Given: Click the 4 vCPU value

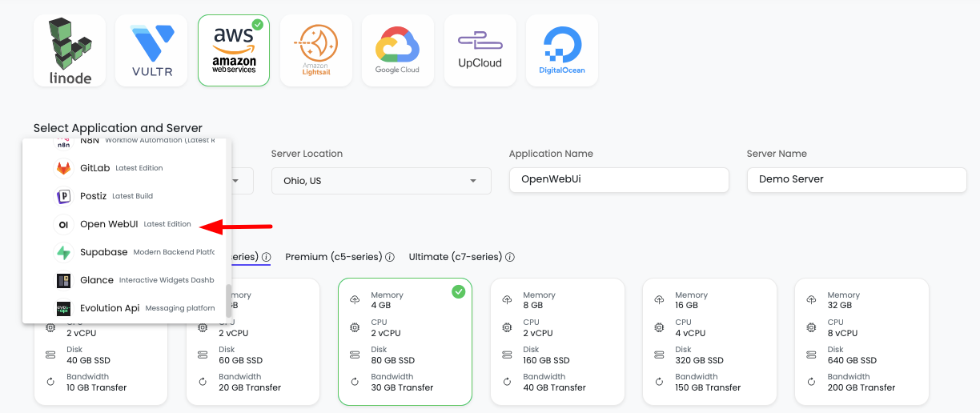Looking at the screenshot, I should [x=690, y=333].
